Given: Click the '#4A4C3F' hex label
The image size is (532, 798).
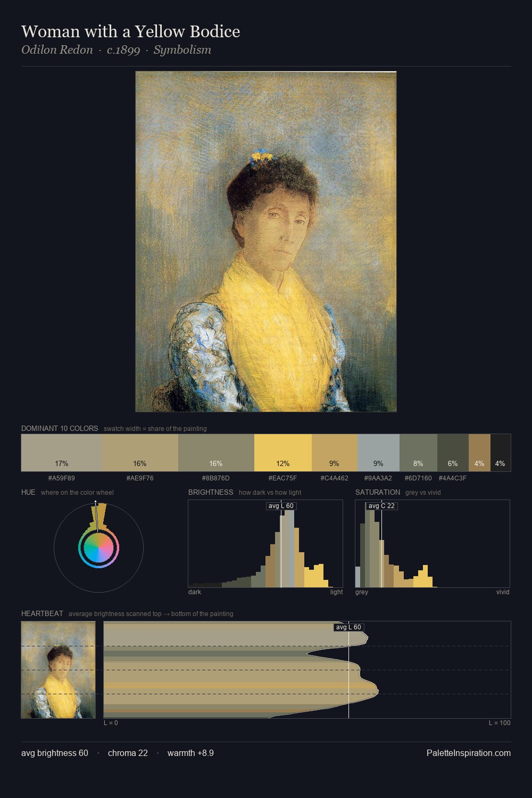Looking at the screenshot, I should (453, 478).
